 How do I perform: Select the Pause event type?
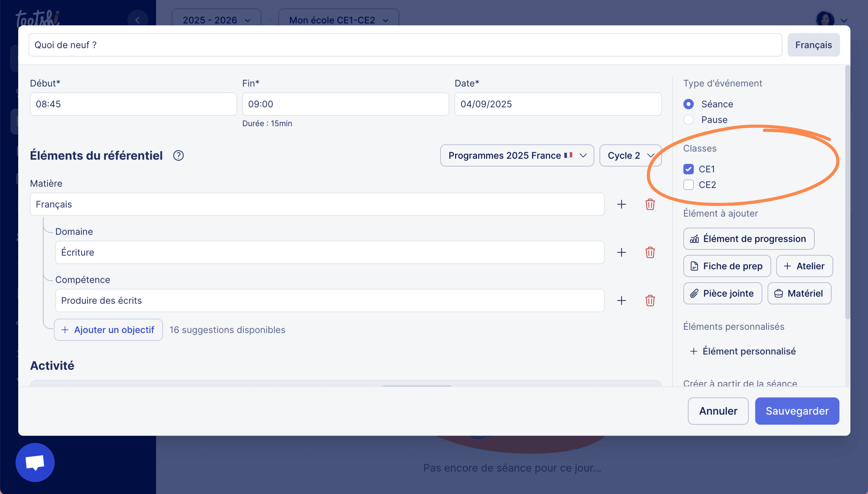point(688,120)
